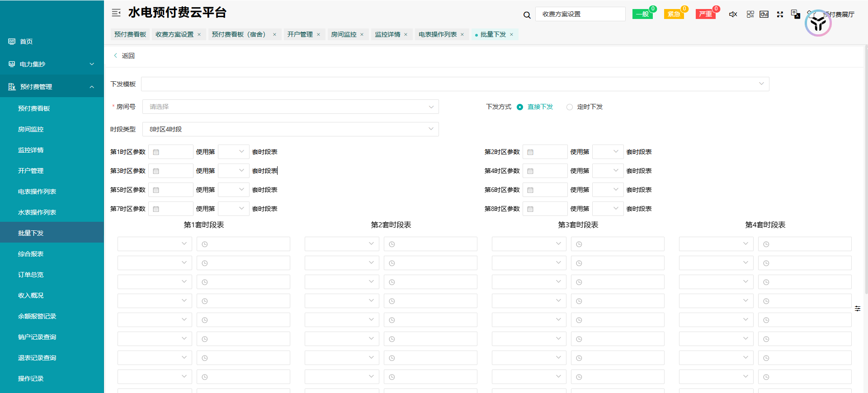Viewport: 868px width, 393px height.
Task: Click the 第1时区参数 date input field
Action: [x=171, y=152]
